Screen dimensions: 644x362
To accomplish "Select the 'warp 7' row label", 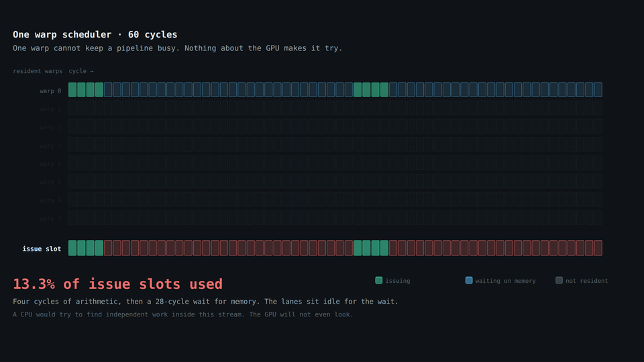I will point(50,219).
